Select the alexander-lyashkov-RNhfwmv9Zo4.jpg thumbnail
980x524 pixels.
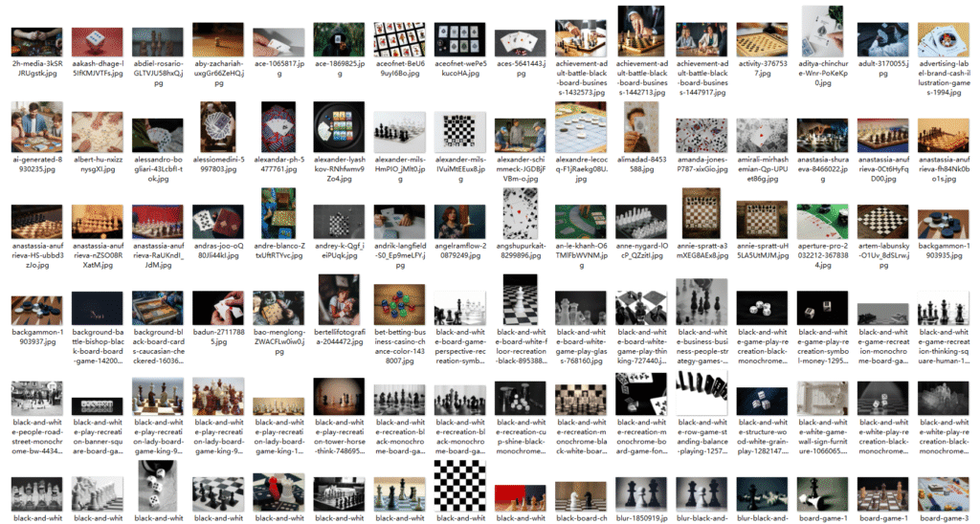pos(340,127)
